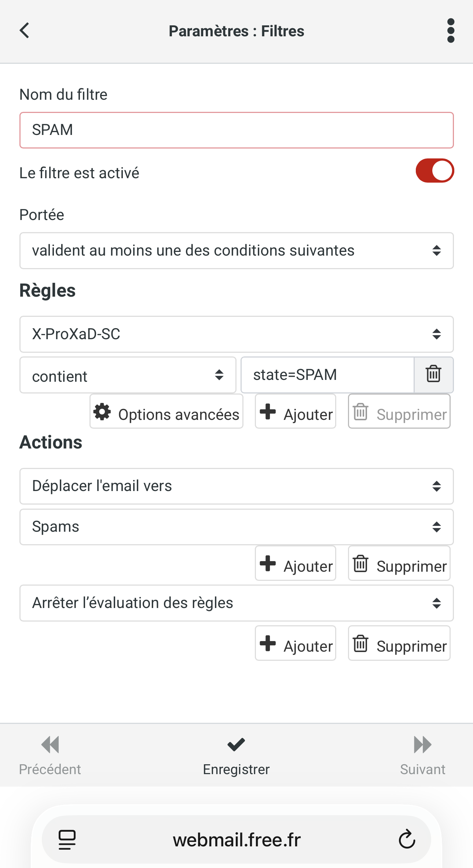Expand the X-ProXaD-SC header dropdown
Viewport: 473px width, 868px height.
(236, 334)
